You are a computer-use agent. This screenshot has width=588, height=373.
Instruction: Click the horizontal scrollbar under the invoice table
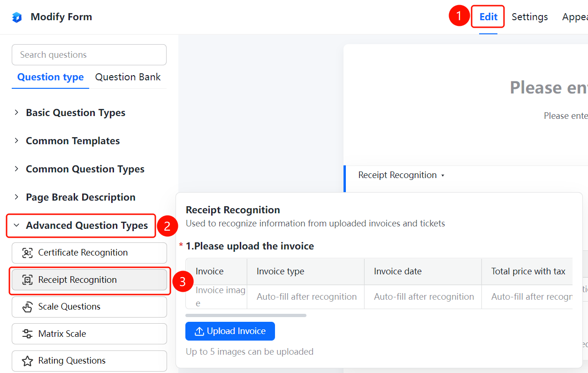[246, 316]
